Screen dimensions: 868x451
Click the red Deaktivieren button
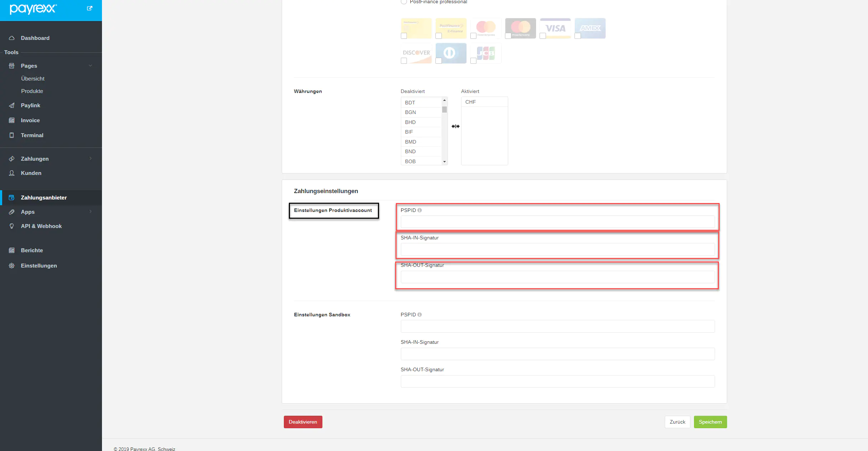coord(303,422)
